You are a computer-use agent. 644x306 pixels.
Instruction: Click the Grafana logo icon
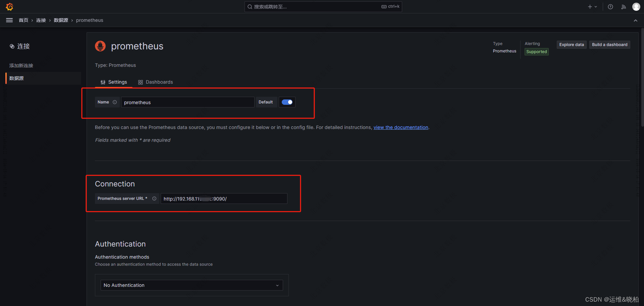pyautogui.click(x=9, y=7)
